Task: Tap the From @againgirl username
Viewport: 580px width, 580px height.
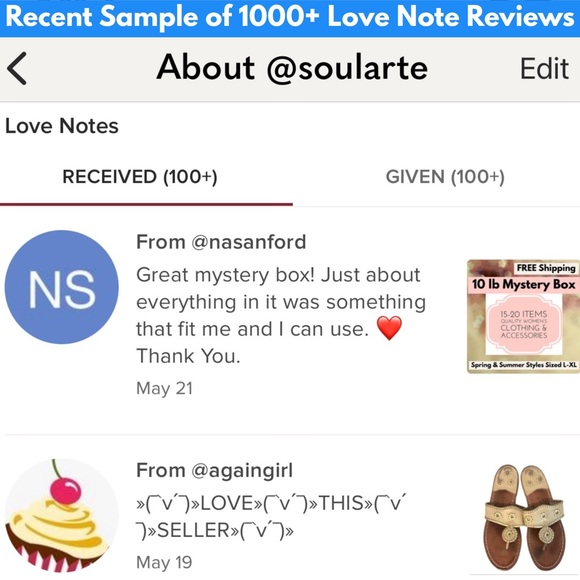Action: click(x=215, y=471)
